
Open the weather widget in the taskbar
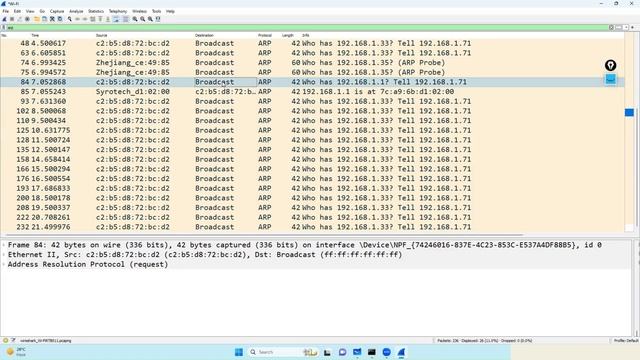click(x=16, y=352)
